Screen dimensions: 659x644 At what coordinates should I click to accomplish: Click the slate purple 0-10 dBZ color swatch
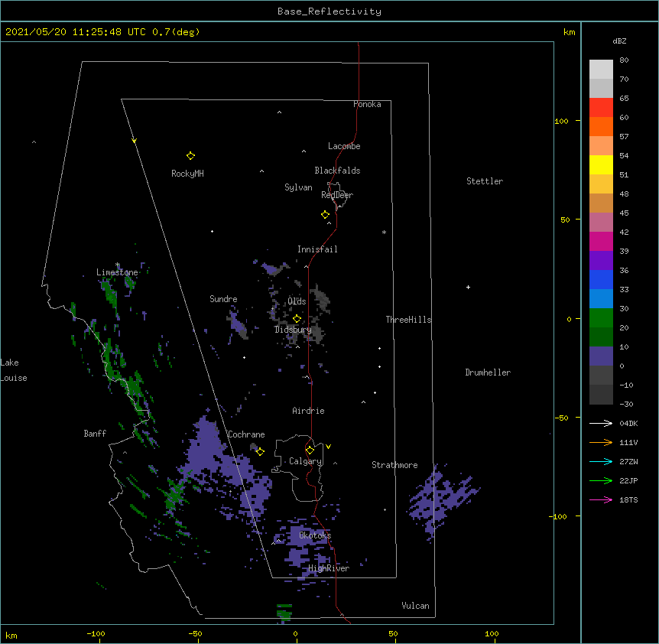coord(601,356)
